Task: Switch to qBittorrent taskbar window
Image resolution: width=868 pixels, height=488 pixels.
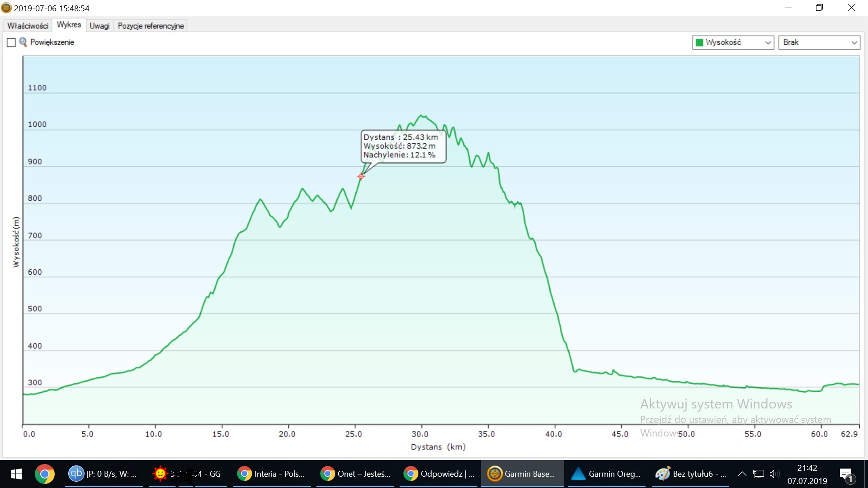Action: click(104, 474)
